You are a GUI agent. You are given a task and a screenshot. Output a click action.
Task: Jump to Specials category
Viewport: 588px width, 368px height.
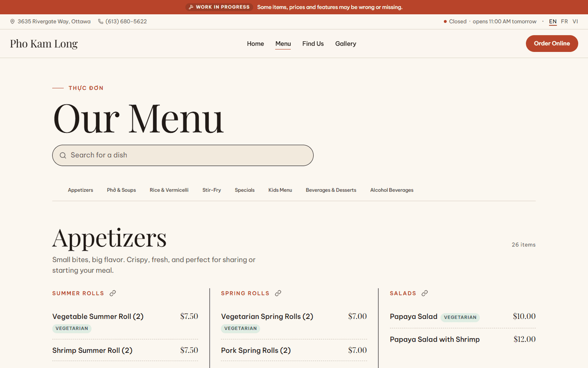coord(245,190)
